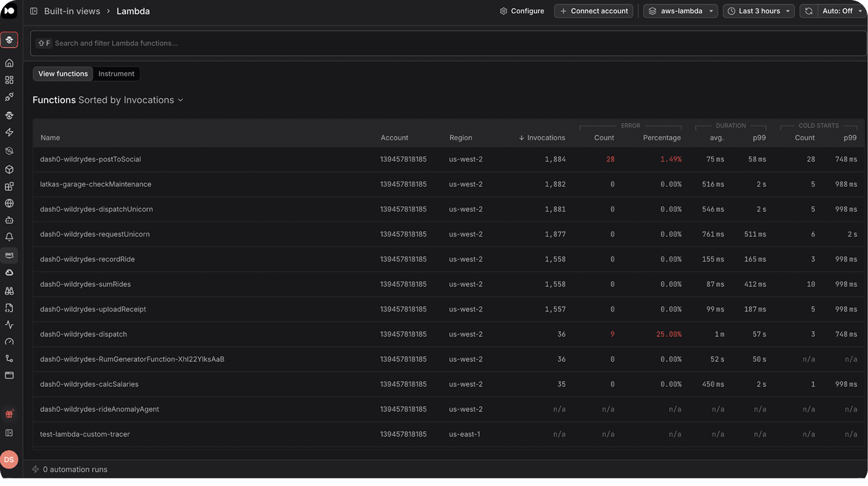Image resolution: width=868 pixels, height=486 pixels.
Task: Open the integrations plug icon in sidebar
Action: 9,97
